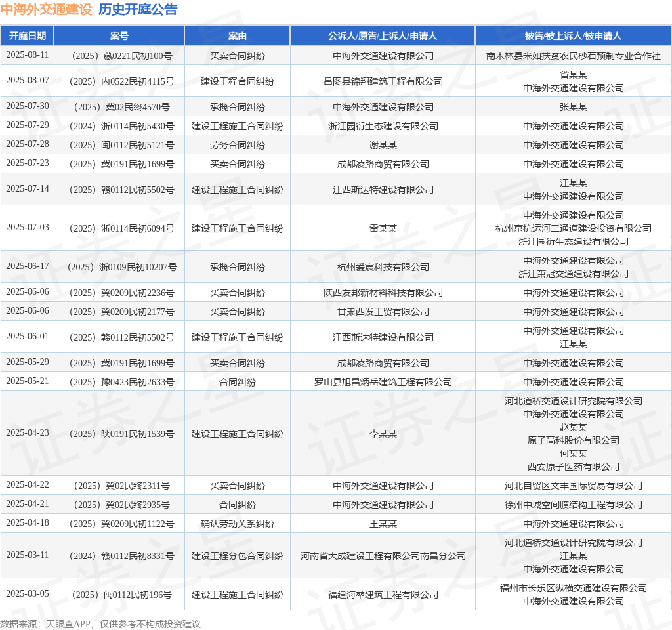Click defendant 福州市长乐区纵横交通建设有限公司
Screen dimensions: 672x630
pos(574,588)
